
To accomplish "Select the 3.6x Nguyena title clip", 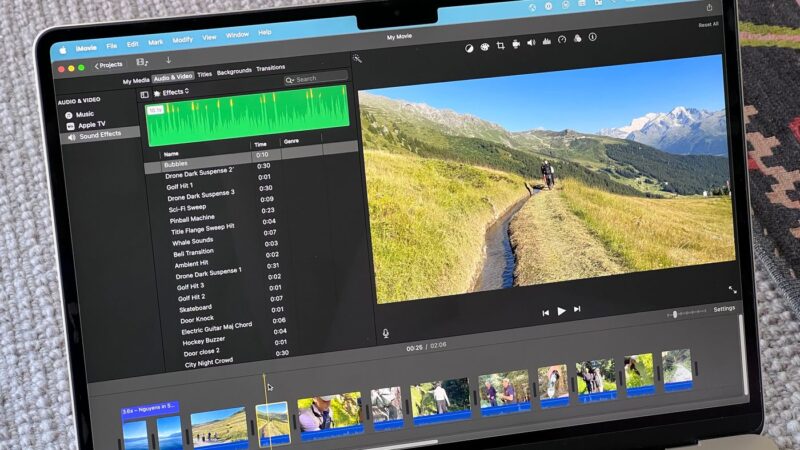I will coord(150,408).
